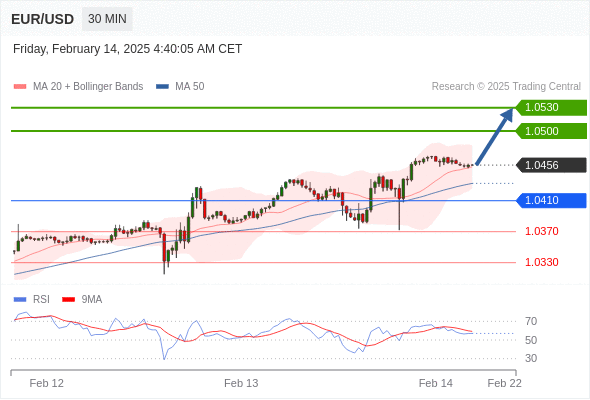The height and width of the screenshot is (400, 590).
Task: Click the 30 MIN timeframe badge
Action: coord(107,19)
